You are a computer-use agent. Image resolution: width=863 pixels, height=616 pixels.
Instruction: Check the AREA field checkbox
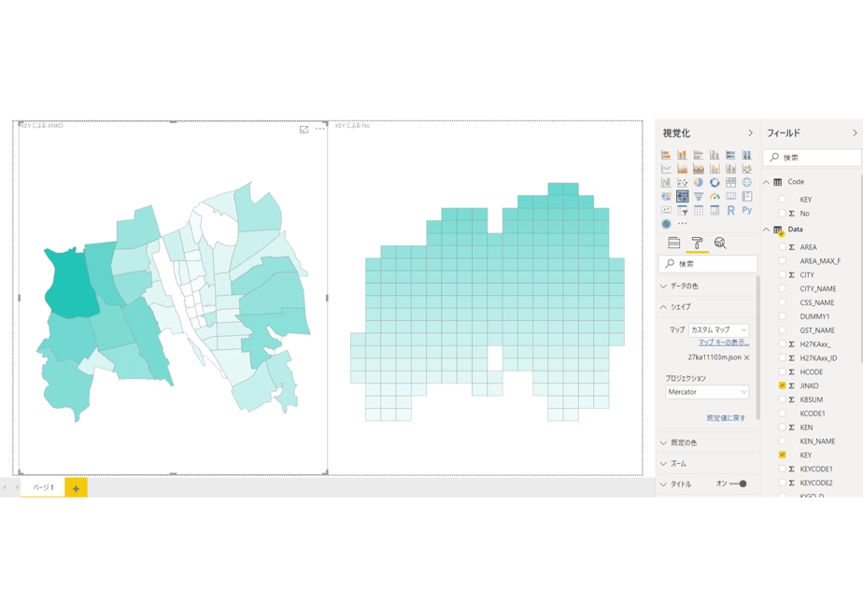coord(782,247)
